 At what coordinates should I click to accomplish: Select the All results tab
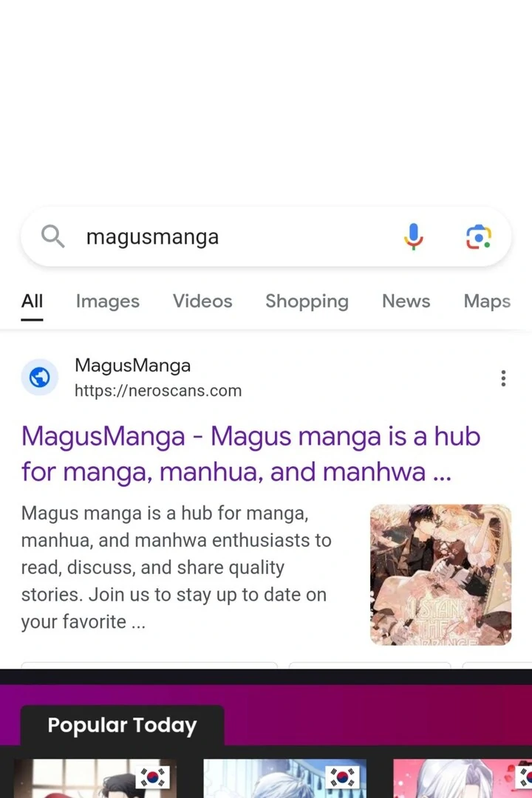(x=32, y=301)
